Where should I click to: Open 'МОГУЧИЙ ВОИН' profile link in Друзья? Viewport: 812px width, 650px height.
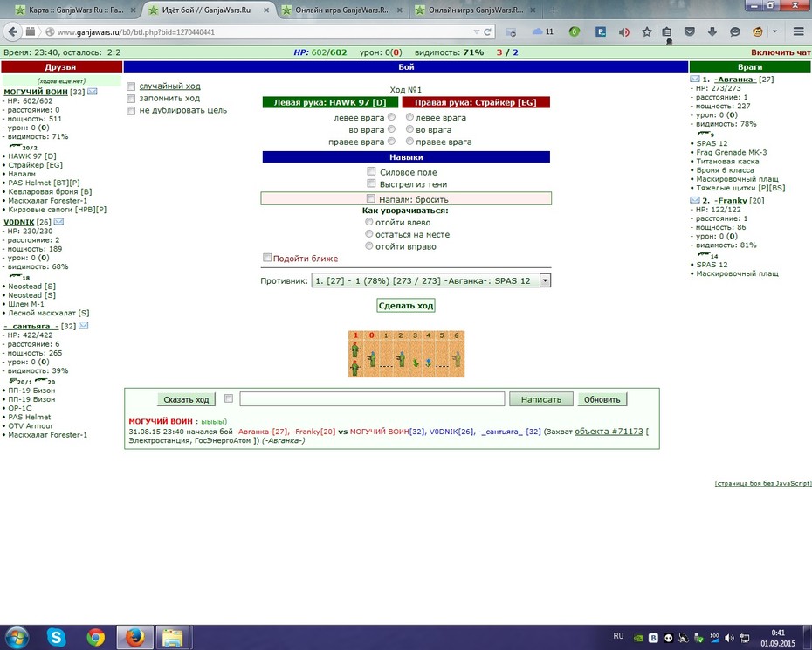[x=36, y=92]
